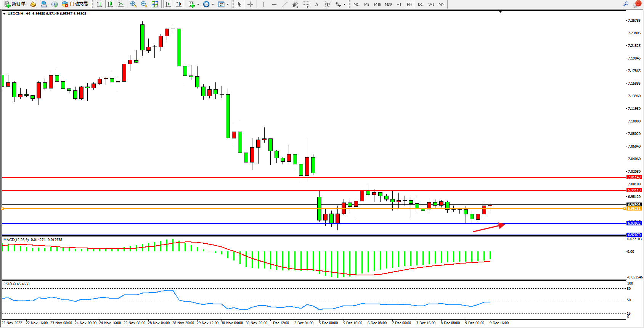Select the text label tool (A)
The height and width of the screenshot is (328, 644).
click(316, 4)
